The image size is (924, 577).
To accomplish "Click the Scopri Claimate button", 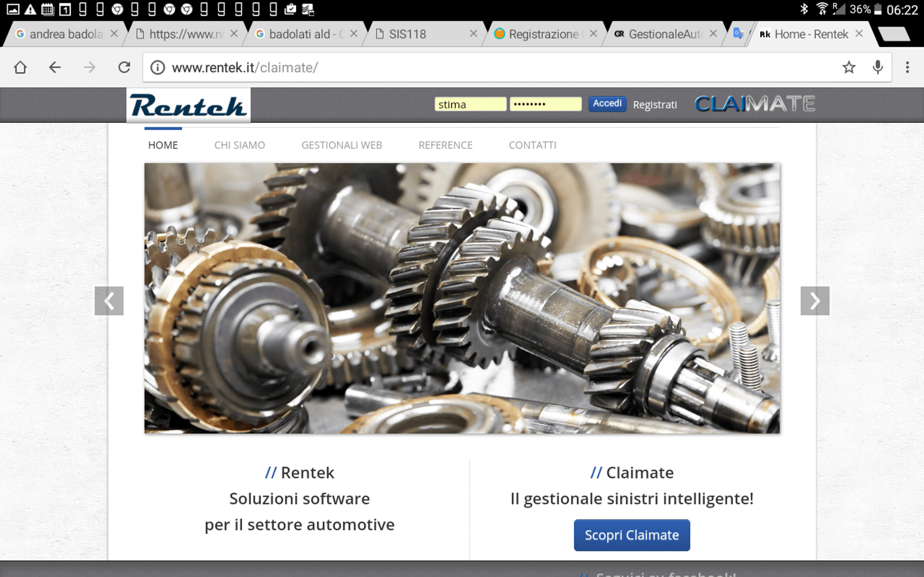I will click(632, 535).
